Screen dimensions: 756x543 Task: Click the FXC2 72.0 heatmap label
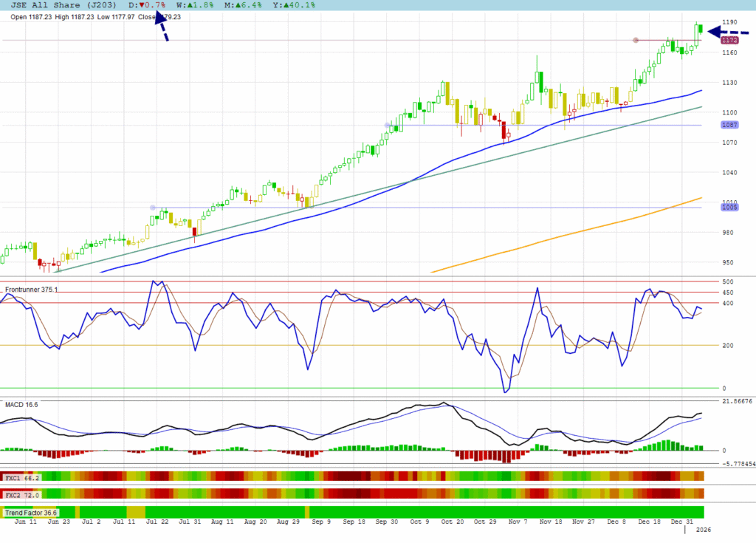pyautogui.click(x=22, y=494)
